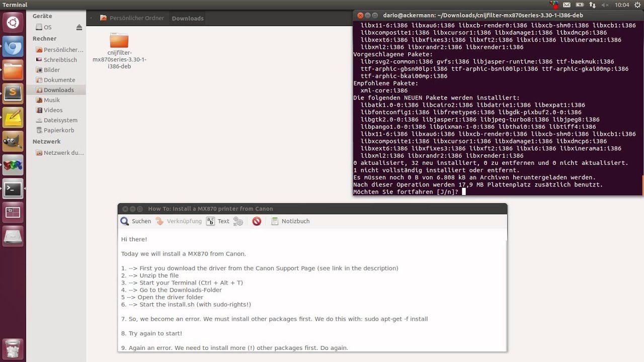Open the notes editor pencil icon in launcher
Screen dimensions: 644x362
(x=13, y=118)
